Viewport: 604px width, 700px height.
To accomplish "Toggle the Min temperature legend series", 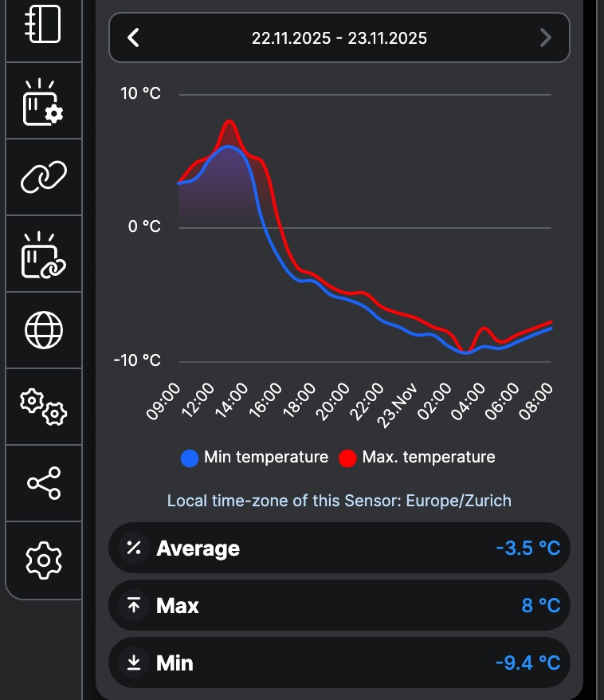I will 265,457.
